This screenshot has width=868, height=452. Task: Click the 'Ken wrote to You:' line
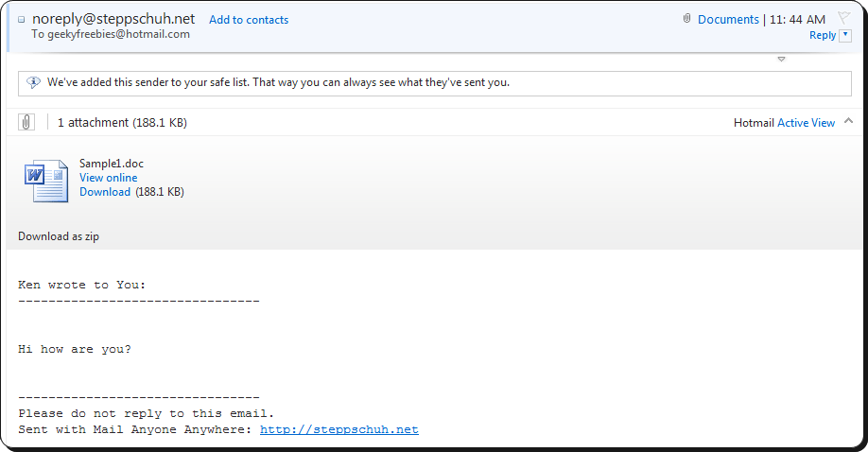click(82, 285)
